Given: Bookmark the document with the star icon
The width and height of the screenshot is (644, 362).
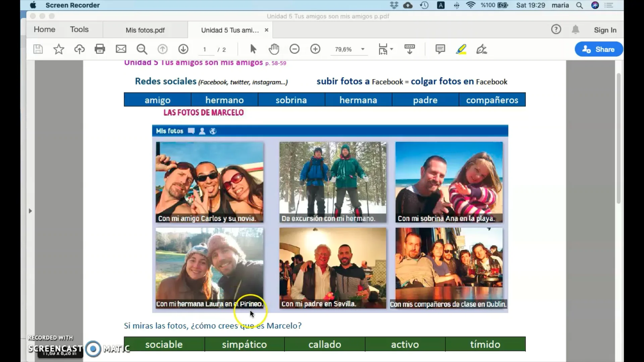Looking at the screenshot, I should (59, 49).
